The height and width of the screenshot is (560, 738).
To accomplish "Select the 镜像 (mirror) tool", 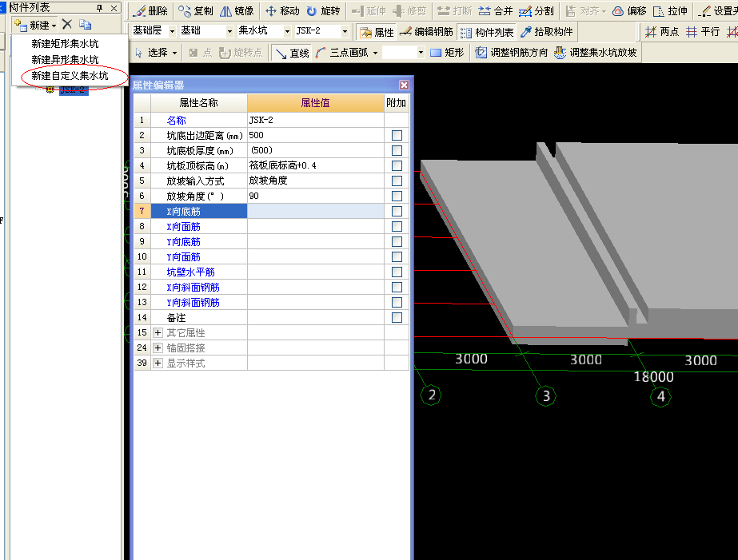I will tap(237, 11).
